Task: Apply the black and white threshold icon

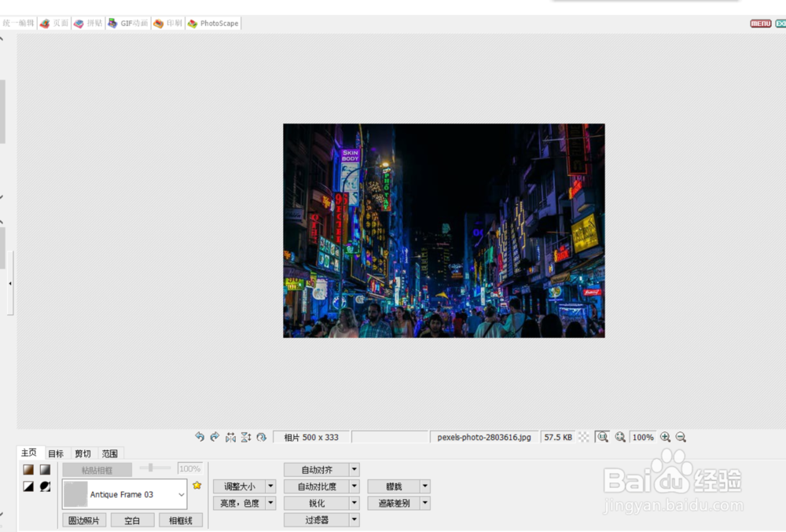Action: point(28,486)
